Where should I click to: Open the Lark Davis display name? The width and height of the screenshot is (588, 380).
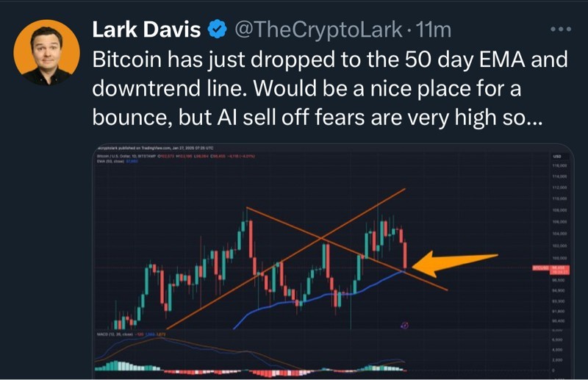point(147,30)
